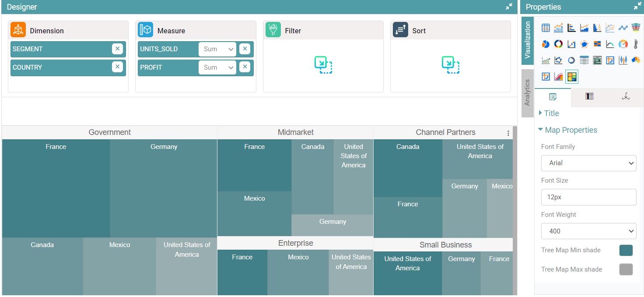Remove the PROFIT measure field

(245, 67)
